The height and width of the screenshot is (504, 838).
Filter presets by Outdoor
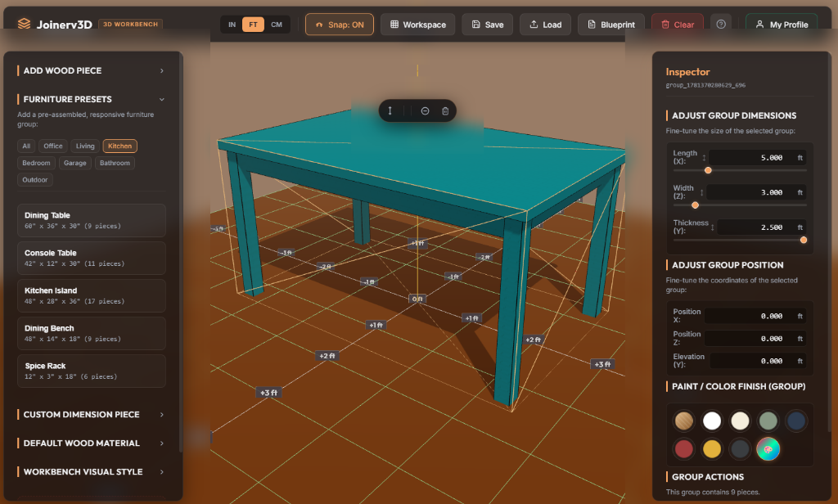click(34, 180)
